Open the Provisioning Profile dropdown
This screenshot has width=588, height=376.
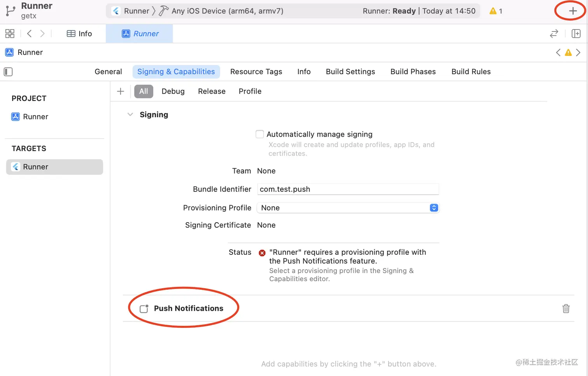(x=433, y=208)
